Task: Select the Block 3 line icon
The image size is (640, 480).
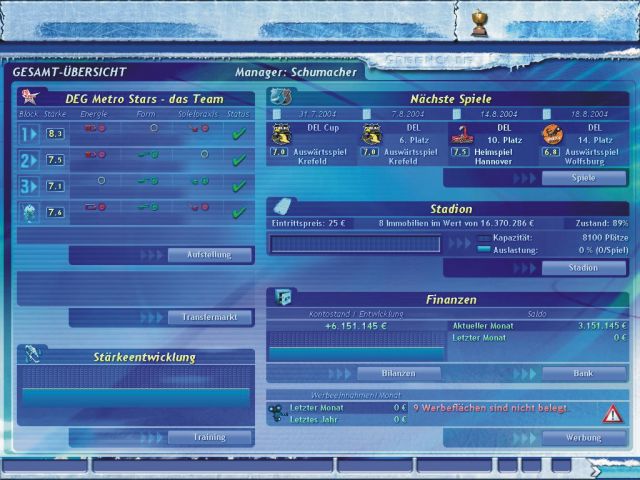Action: click(29, 186)
